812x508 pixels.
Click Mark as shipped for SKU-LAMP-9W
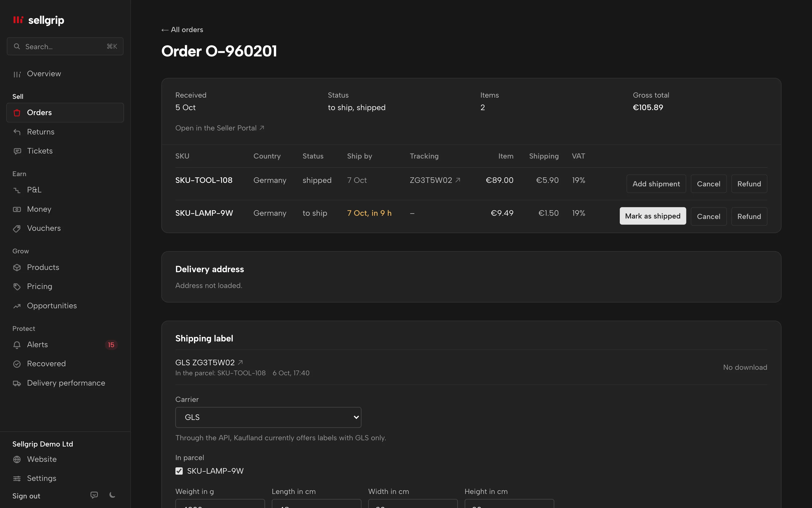[x=653, y=216]
